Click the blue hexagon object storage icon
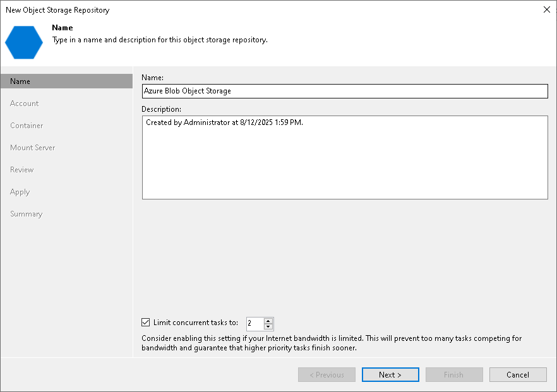 pyautogui.click(x=24, y=42)
